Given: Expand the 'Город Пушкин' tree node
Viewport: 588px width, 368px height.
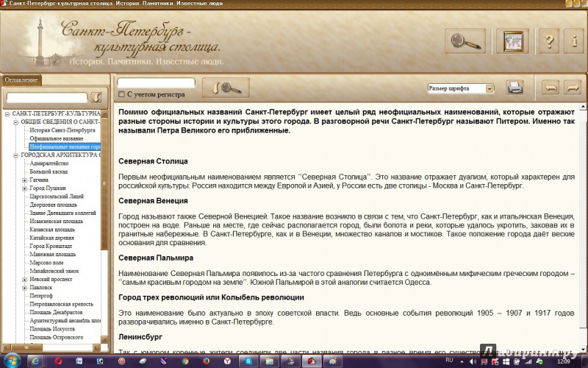Looking at the screenshot, I should [x=24, y=188].
